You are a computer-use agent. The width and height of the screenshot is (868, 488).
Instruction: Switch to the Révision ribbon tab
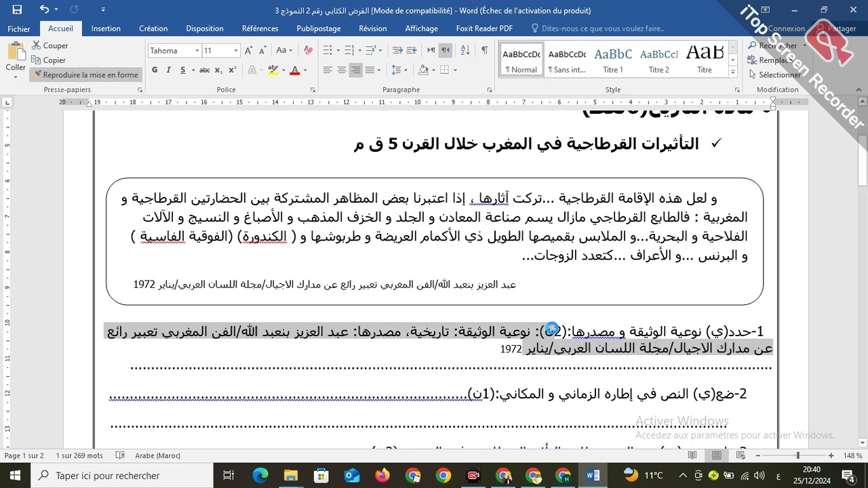[373, 28]
